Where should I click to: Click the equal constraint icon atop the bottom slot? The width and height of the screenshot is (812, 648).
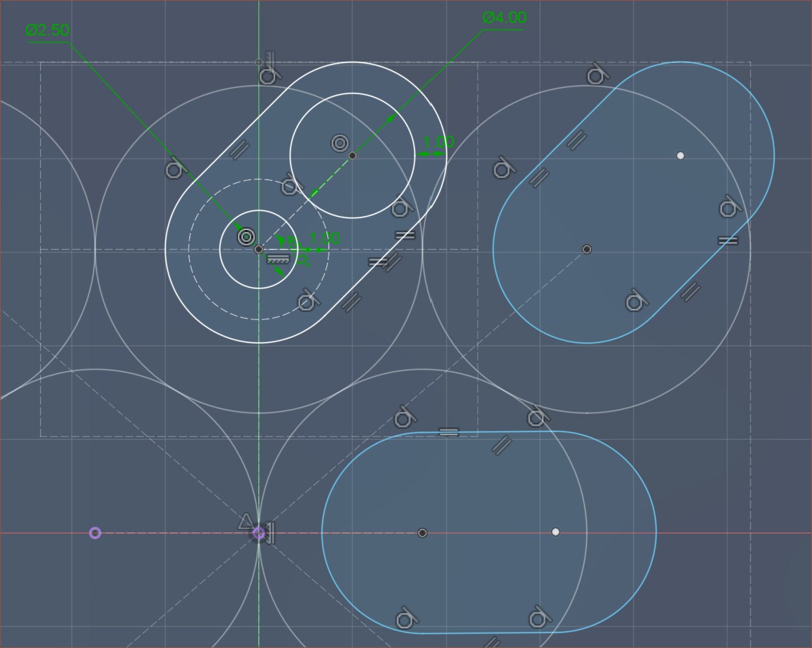pos(448,432)
